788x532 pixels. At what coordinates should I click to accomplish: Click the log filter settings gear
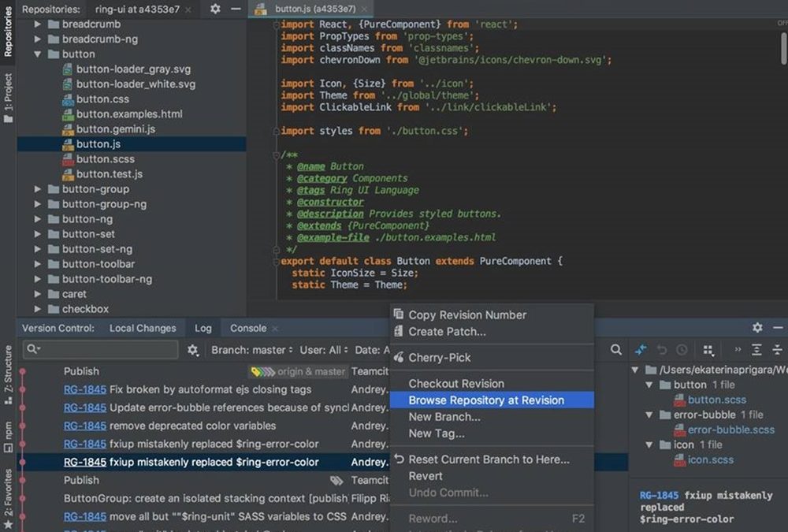pyautogui.click(x=192, y=350)
